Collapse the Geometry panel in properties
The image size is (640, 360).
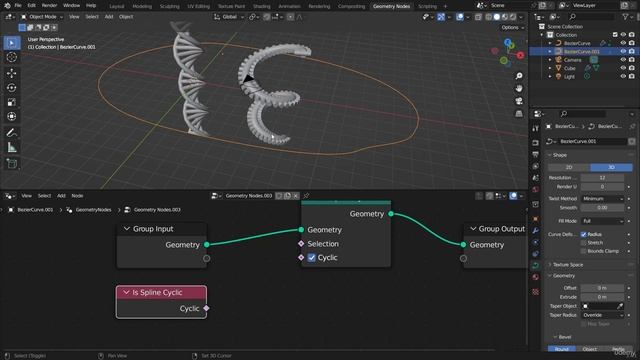(x=563, y=276)
